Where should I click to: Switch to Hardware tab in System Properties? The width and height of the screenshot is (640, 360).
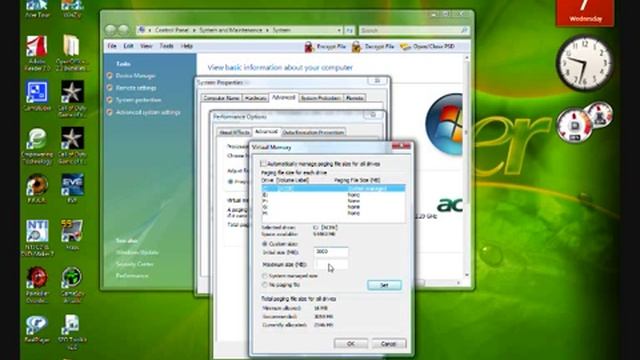[x=256, y=98]
